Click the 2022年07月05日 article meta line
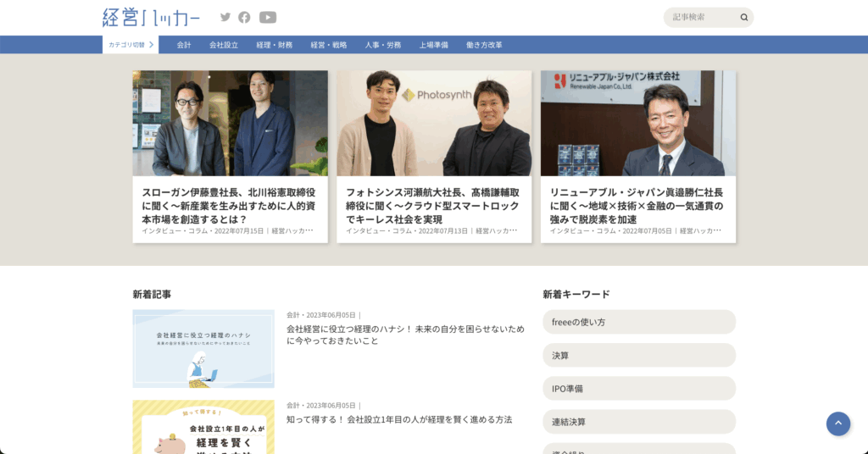 click(x=636, y=230)
